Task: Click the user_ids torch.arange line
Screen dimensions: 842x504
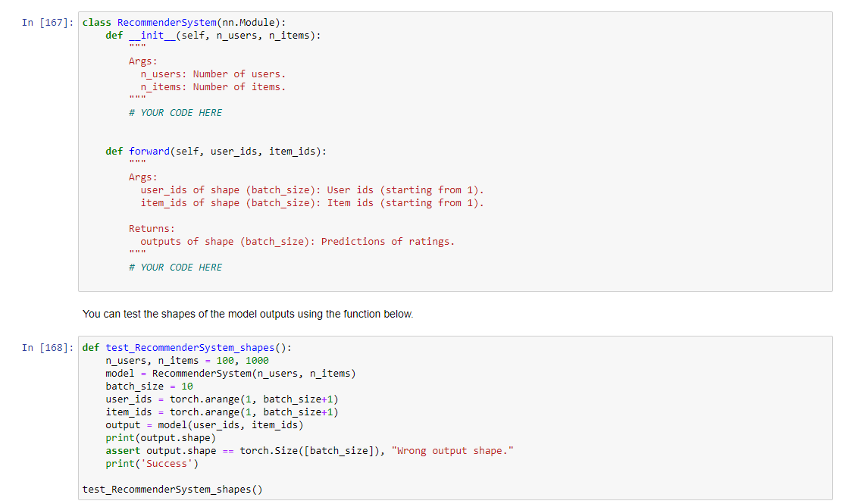Action: 189,399
